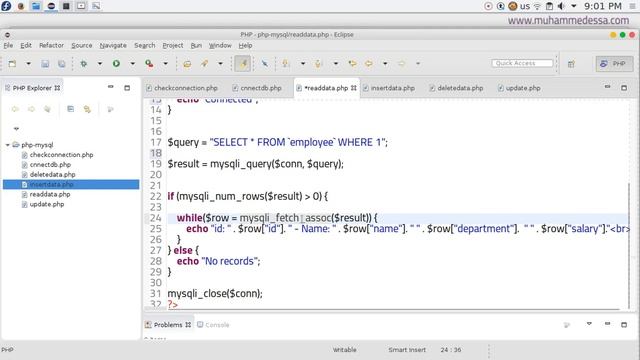
Task: Maximize the editor area
Action: pos(624,87)
